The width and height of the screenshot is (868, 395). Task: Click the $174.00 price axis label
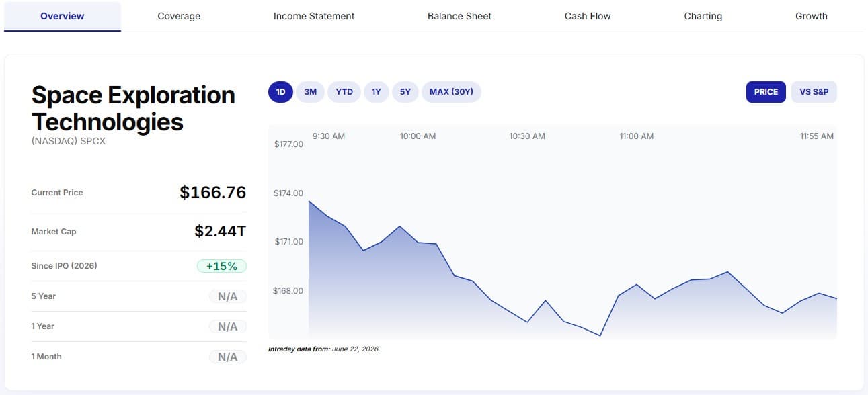pos(289,193)
